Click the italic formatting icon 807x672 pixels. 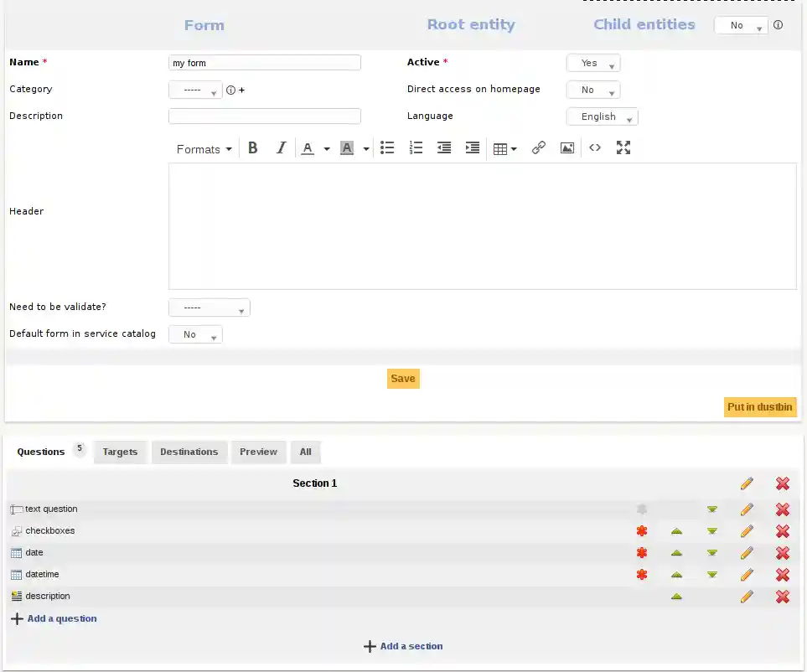coord(282,148)
